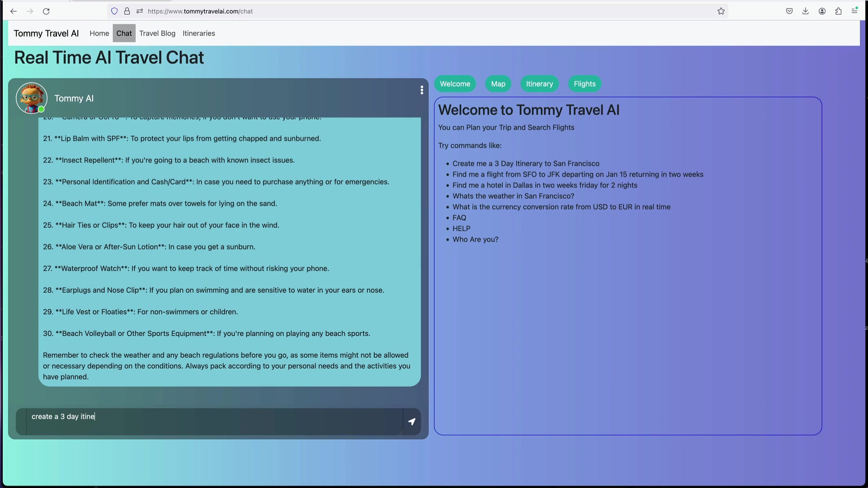
Task: Click the 'Try commands like:' line
Action: pos(470,145)
